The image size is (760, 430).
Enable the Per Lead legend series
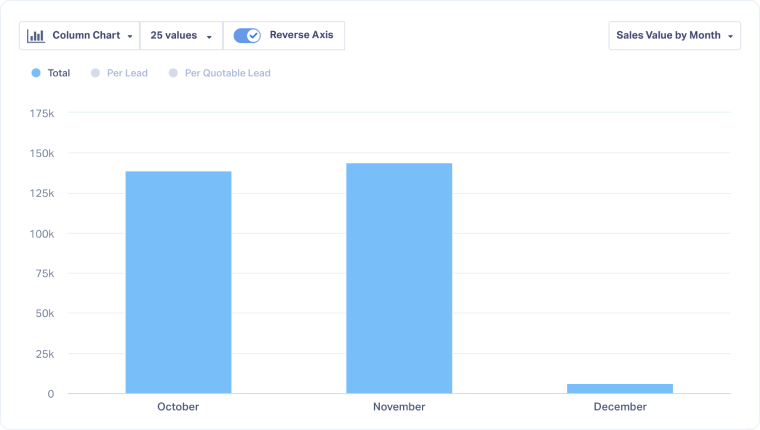coord(119,73)
